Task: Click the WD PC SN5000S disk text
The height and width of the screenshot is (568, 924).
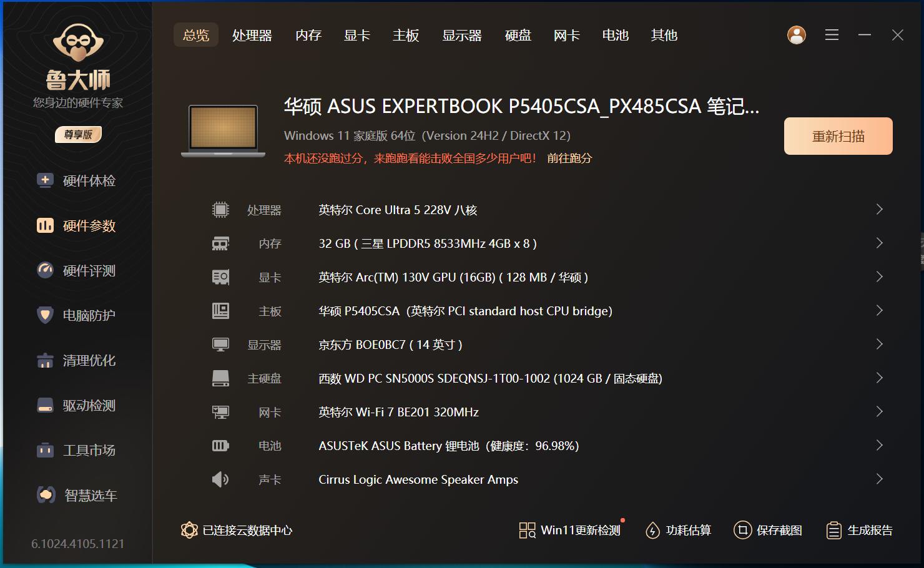Action: click(x=490, y=379)
